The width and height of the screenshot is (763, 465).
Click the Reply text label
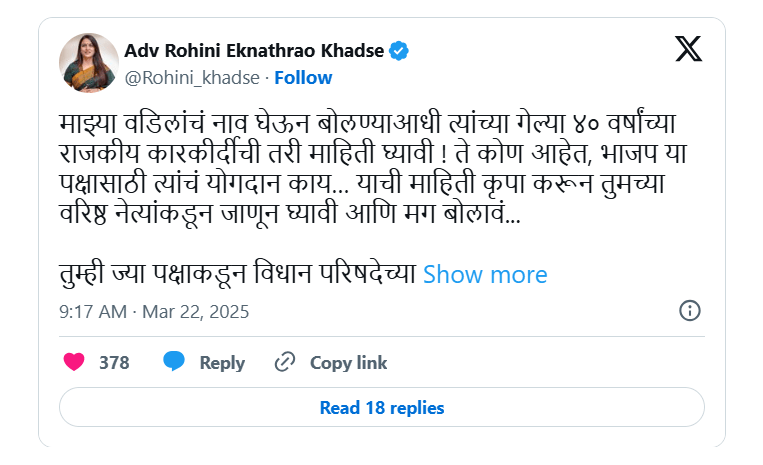tap(222, 363)
